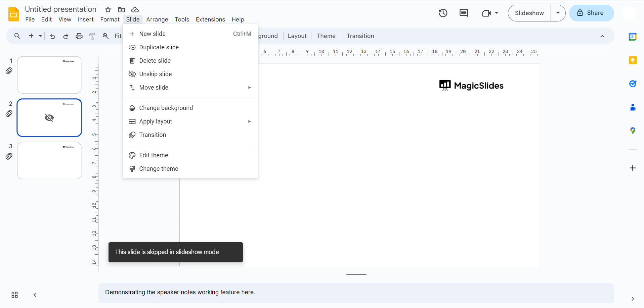Screen dimensions: 644x308
Task: Star the Untitled presentation
Action: (x=108, y=10)
